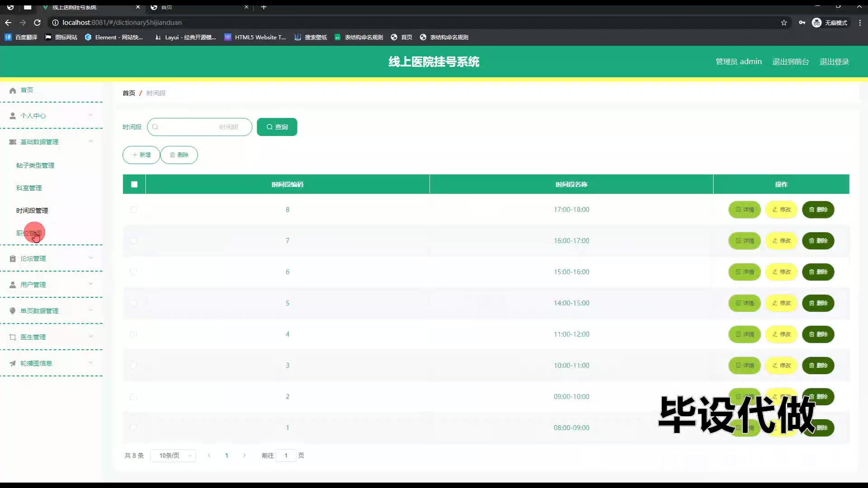Viewport: 868px width, 488px height.
Task: Click the forum management icon
Action: (13, 258)
